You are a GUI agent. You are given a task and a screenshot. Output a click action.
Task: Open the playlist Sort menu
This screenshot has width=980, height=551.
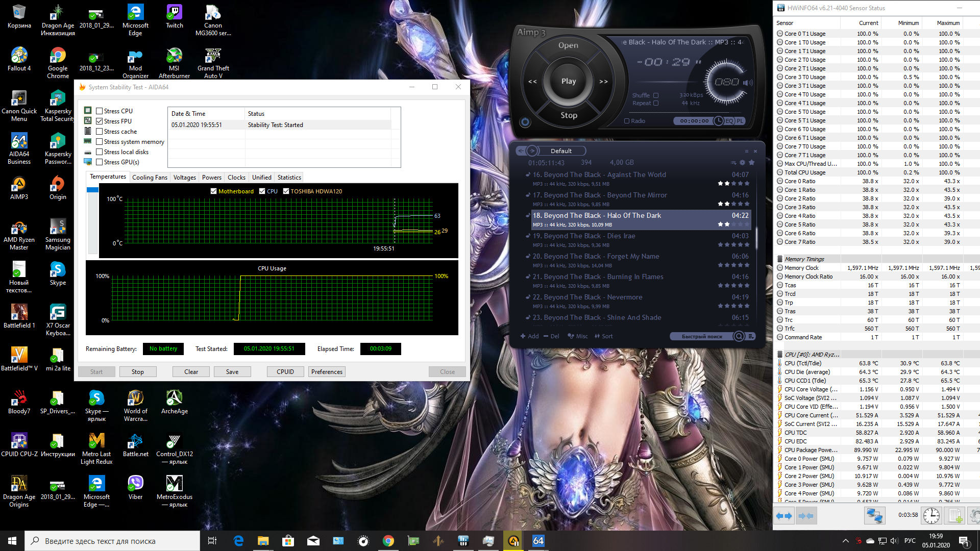pos(603,336)
